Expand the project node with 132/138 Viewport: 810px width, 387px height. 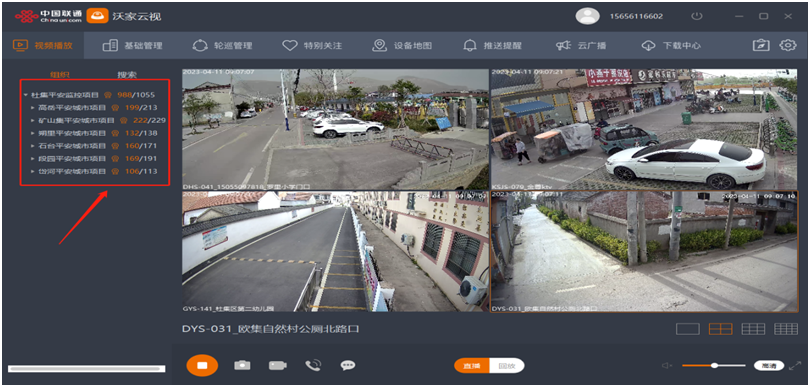(x=33, y=133)
